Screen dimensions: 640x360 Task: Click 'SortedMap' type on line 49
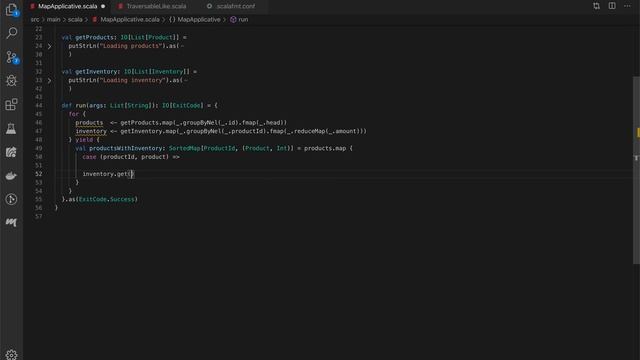pos(184,148)
